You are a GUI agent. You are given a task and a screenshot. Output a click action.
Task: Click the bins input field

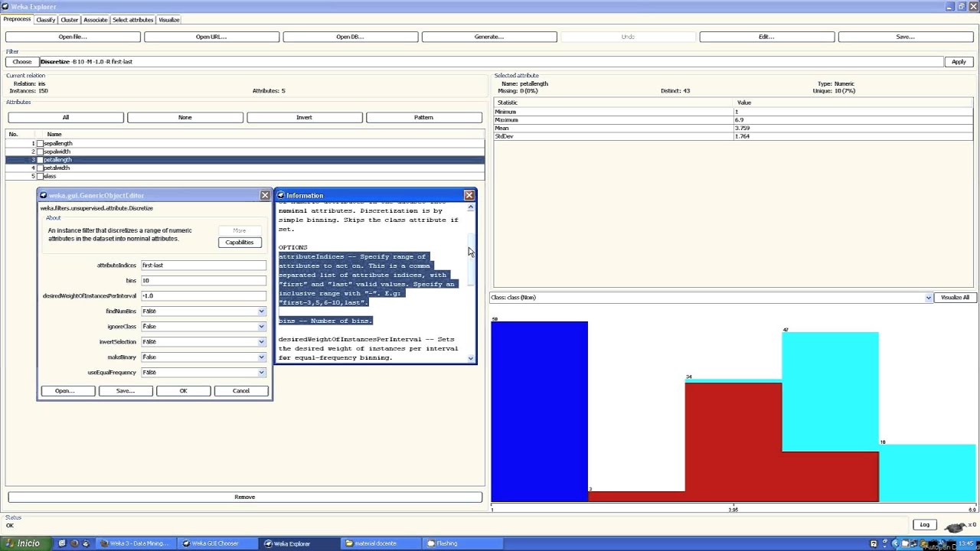(204, 280)
